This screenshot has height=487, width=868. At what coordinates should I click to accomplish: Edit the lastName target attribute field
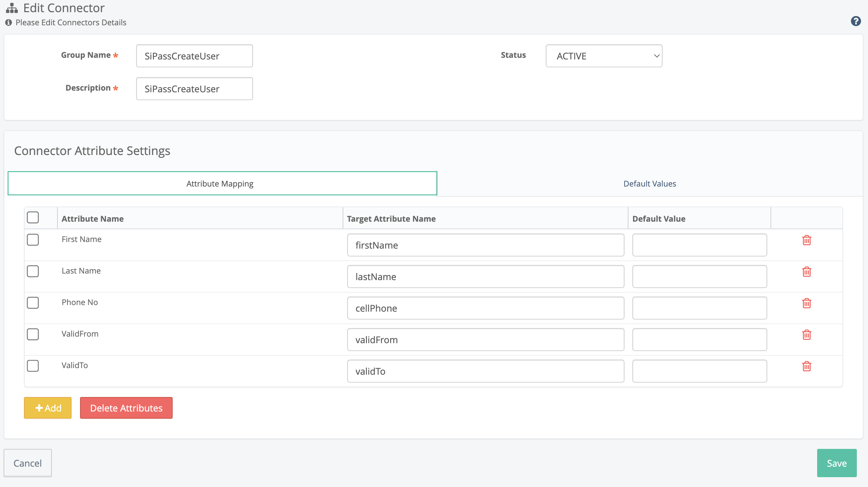tap(486, 277)
